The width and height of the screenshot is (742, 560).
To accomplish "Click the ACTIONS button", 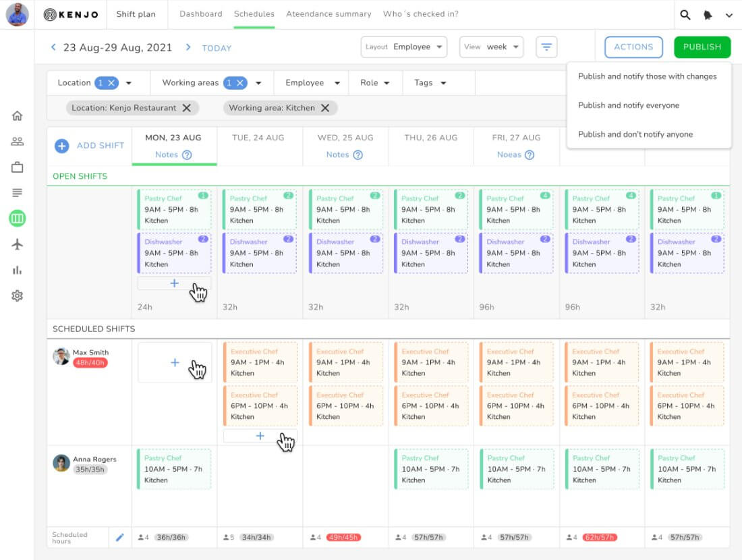I will 633,47.
